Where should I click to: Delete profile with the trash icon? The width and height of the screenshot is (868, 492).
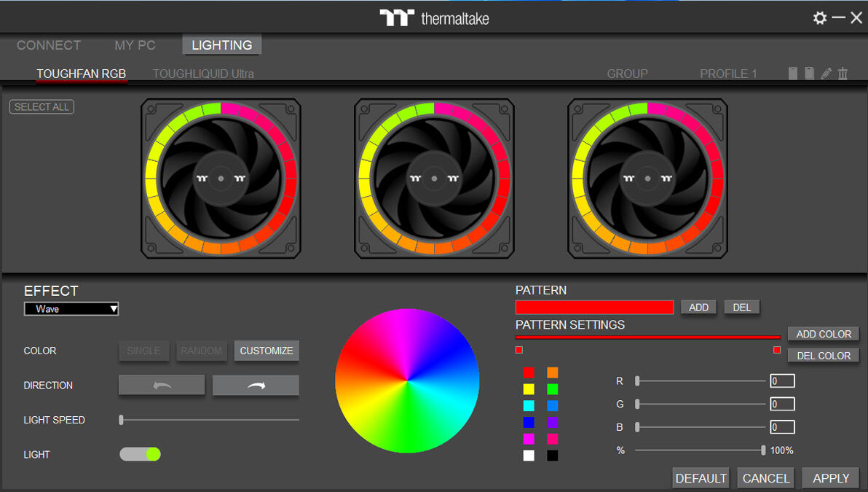point(843,73)
